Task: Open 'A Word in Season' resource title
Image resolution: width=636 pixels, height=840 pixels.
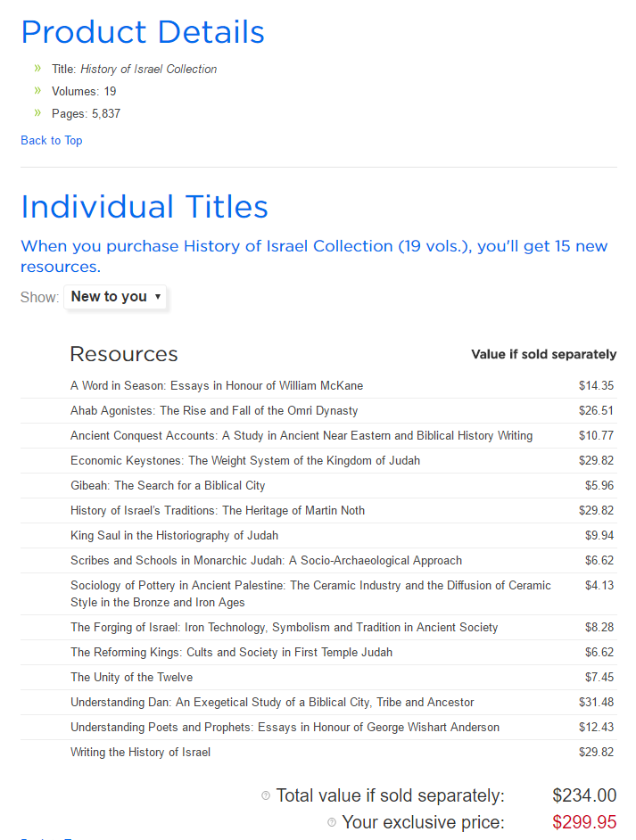Action: tap(217, 386)
